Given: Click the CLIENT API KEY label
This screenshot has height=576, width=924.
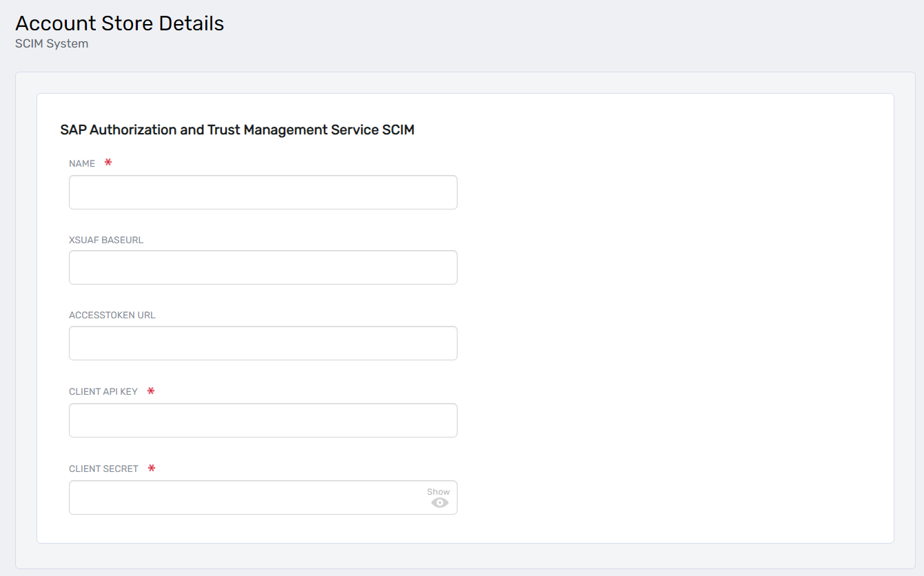Looking at the screenshot, I should tap(103, 391).
